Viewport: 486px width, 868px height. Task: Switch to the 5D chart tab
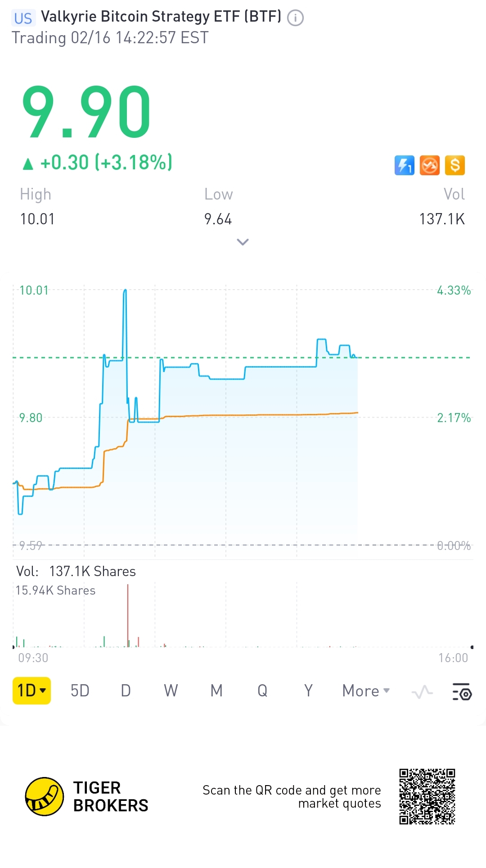(80, 691)
